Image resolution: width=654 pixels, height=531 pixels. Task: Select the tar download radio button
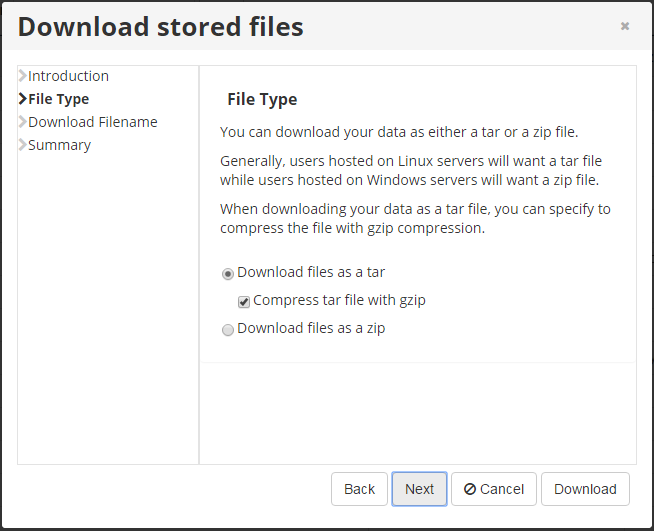tap(228, 273)
